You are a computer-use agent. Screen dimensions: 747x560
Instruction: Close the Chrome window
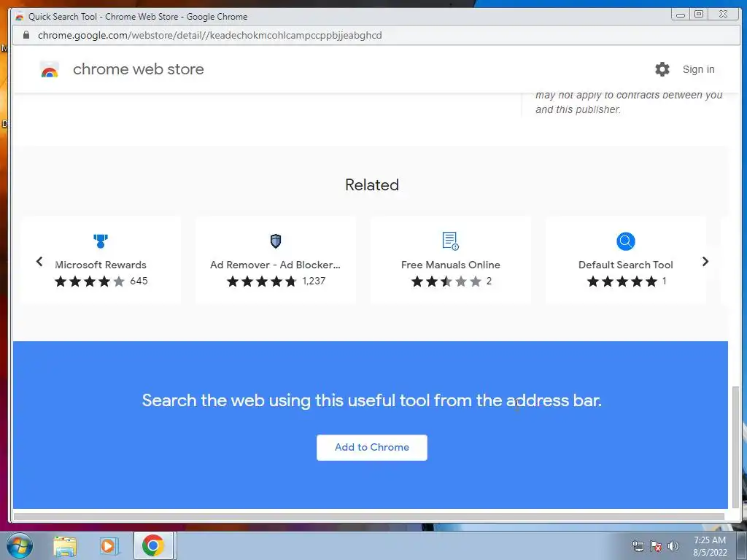(723, 15)
